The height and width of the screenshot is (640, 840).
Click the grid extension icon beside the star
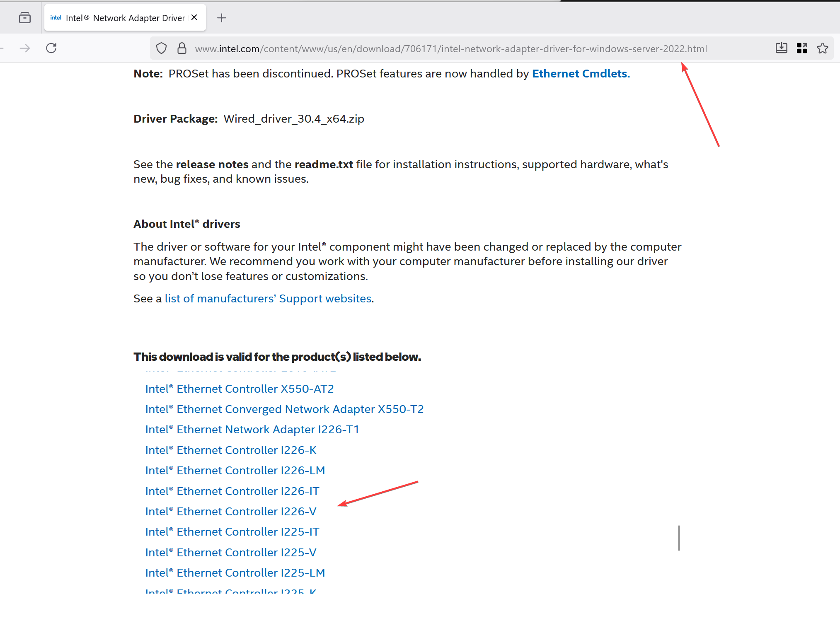point(802,48)
